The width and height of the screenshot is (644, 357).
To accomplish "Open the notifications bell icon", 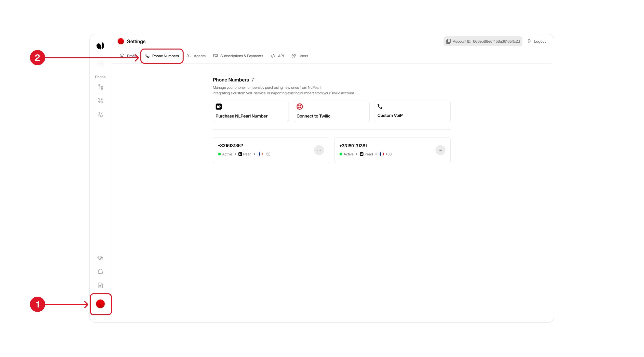I will (x=100, y=272).
